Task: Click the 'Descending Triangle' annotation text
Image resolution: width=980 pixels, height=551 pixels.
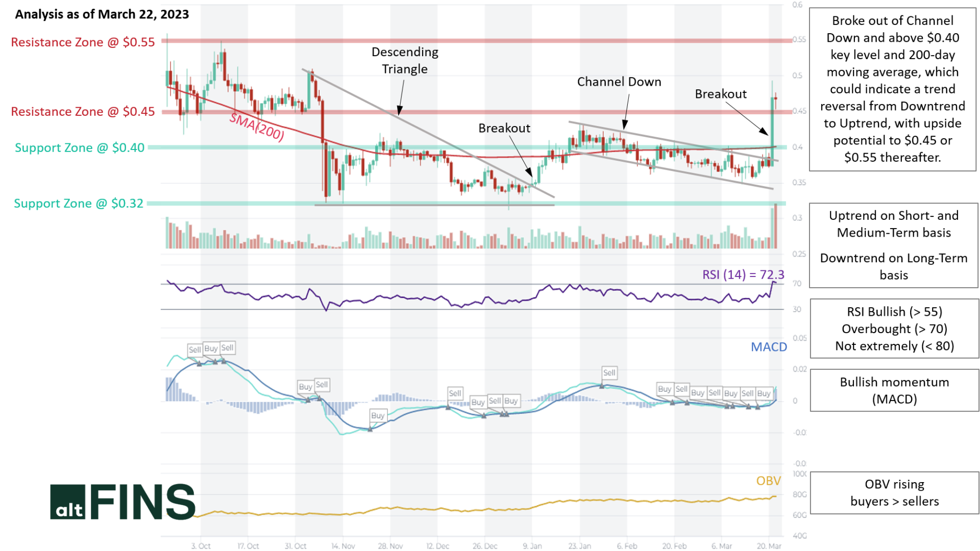Action: (x=405, y=61)
